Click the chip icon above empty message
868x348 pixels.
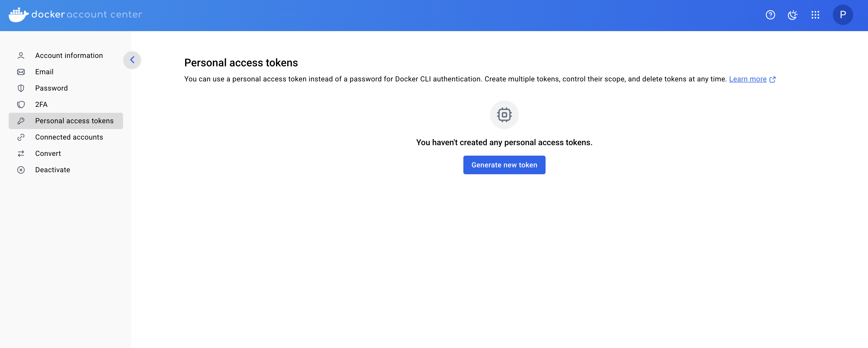pos(504,115)
